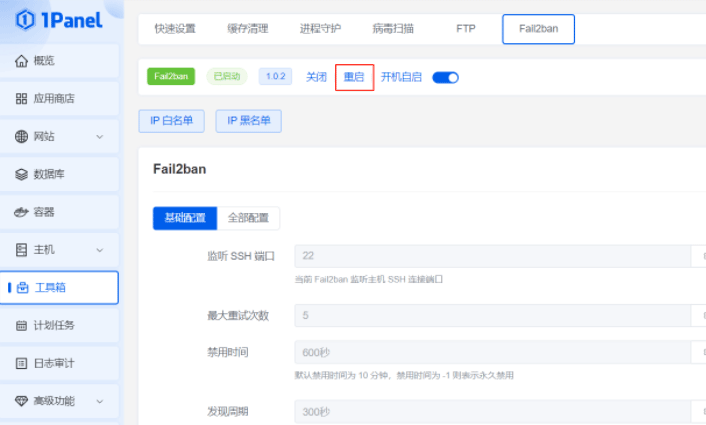The width and height of the screenshot is (706, 425).
Task: Go to the 病毒扫描 tab
Action: pyautogui.click(x=393, y=29)
